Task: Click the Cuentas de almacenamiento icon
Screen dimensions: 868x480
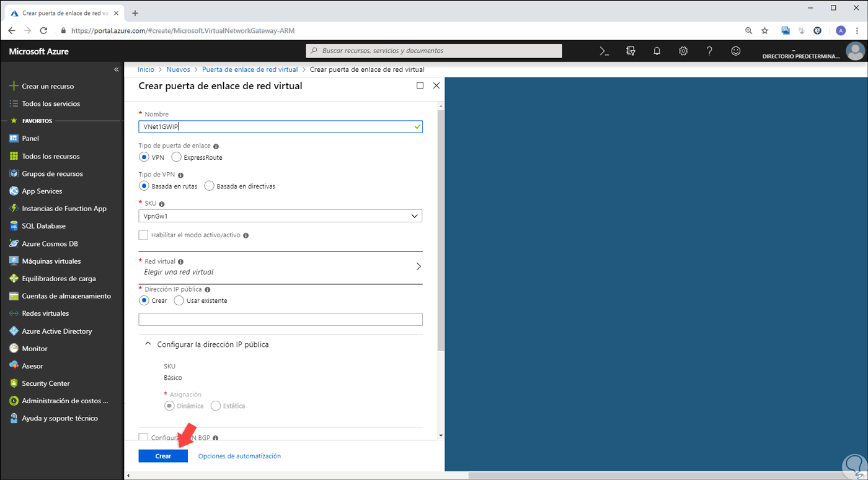Action: click(x=14, y=296)
